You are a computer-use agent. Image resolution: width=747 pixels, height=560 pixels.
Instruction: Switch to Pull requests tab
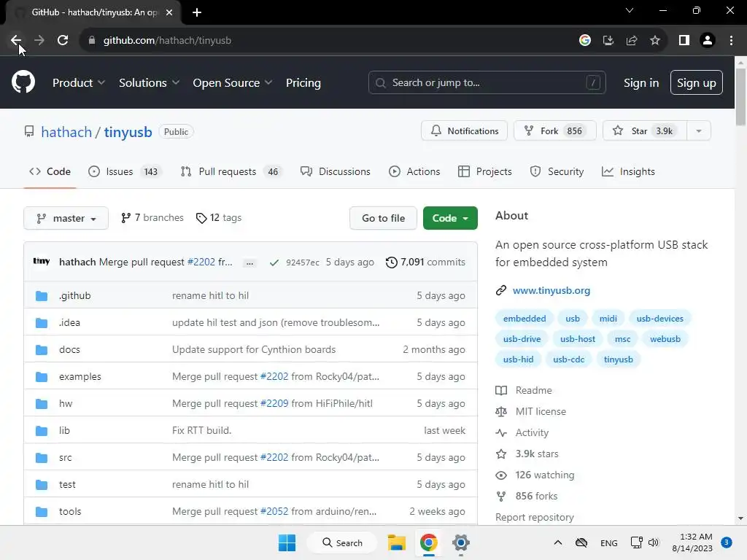[x=232, y=171]
